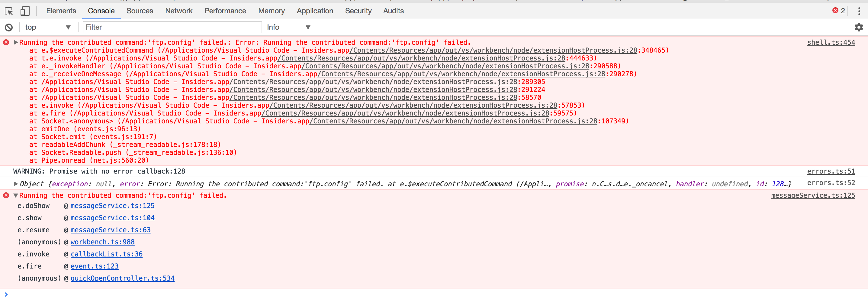The width and height of the screenshot is (868, 303).
Task: Click the red error icon of second ftp.config message
Action: [6, 195]
